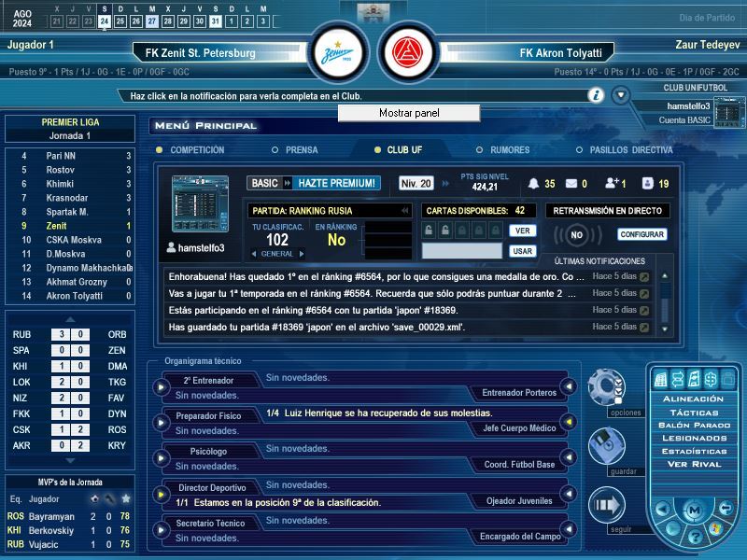
Task: Expand the Director Deportivo row arrow
Action: (161, 493)
